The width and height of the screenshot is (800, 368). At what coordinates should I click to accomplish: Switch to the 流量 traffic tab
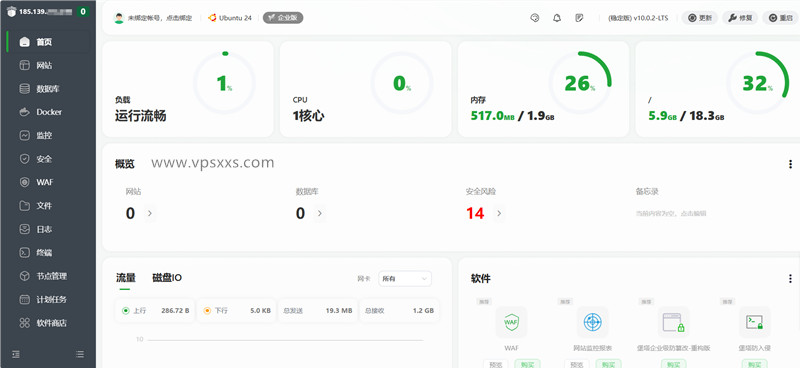coord(126,278)
